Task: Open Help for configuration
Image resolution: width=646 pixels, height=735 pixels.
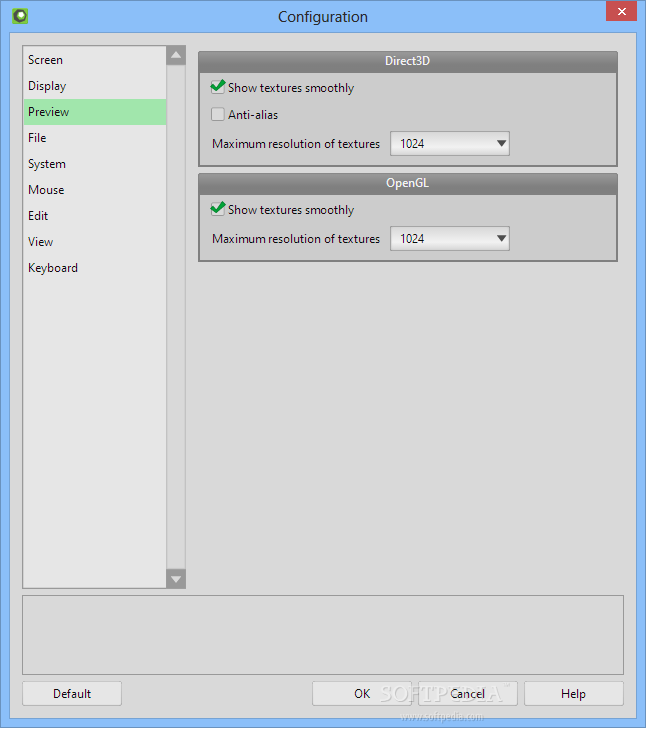Action: (573, 693)
